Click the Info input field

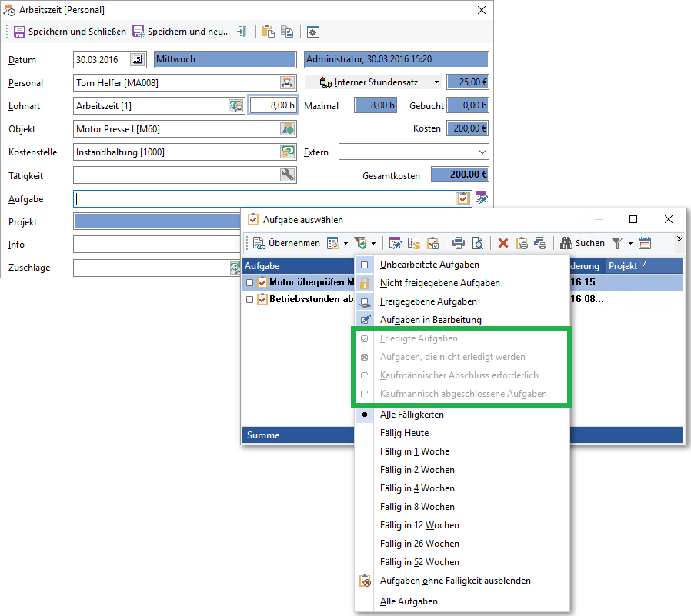click(157, 245)
